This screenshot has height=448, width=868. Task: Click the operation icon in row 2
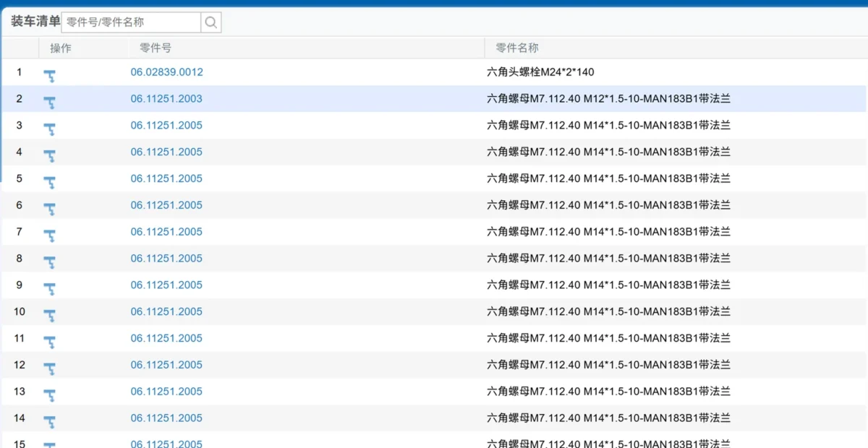pos(50,102)
